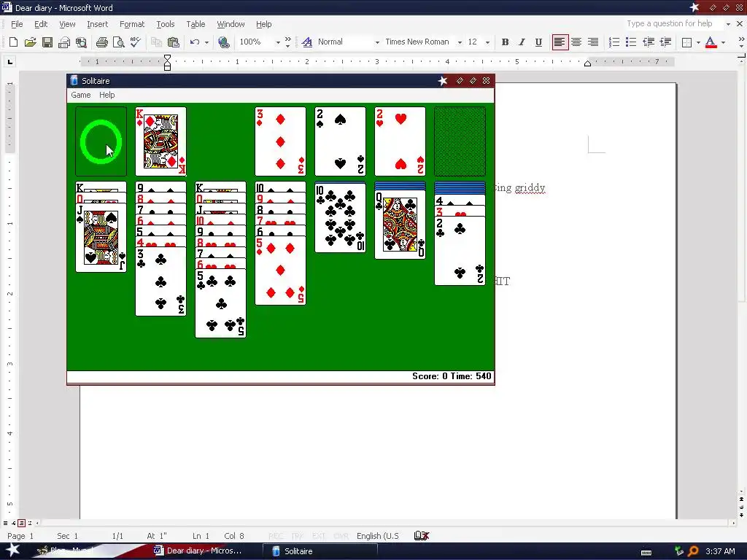Open the Help menu in Solitaire

click(x=107, y=95)
